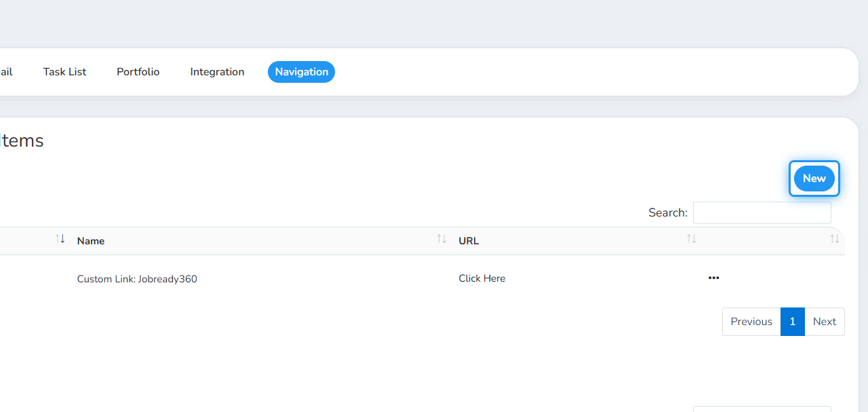The width and height of the screenshot is (868, 412).
Task: Click the URL column header text
Action: pos(469,241)
